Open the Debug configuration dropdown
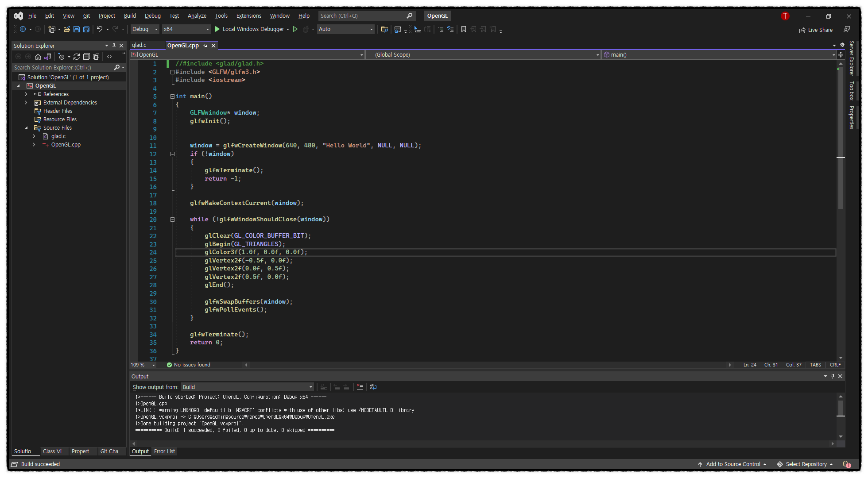This screenshot has width=868, height=478. pyautogui.click(x=145, y=29)
